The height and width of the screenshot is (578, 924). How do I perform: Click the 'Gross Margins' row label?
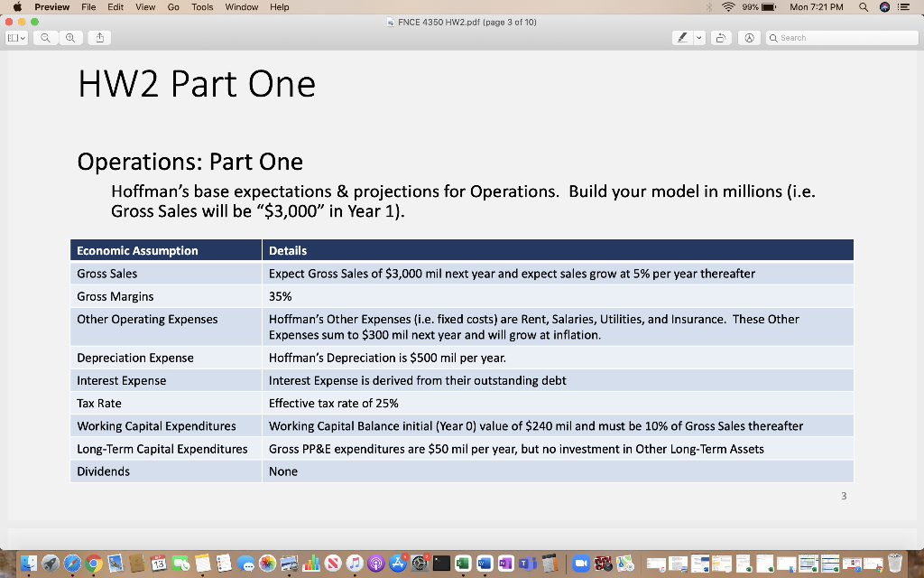115,296
